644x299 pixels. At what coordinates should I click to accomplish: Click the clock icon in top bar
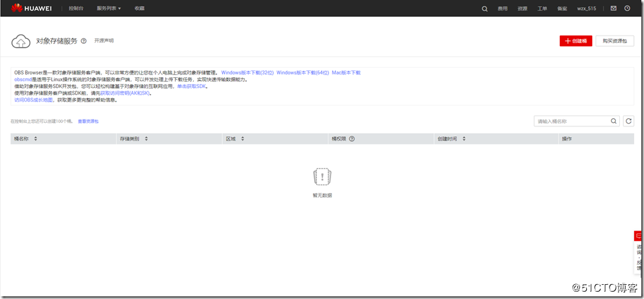point(627,8)
